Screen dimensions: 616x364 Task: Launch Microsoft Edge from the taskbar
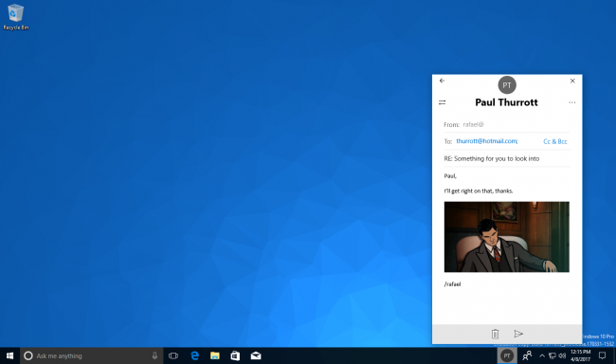(194, 355)
